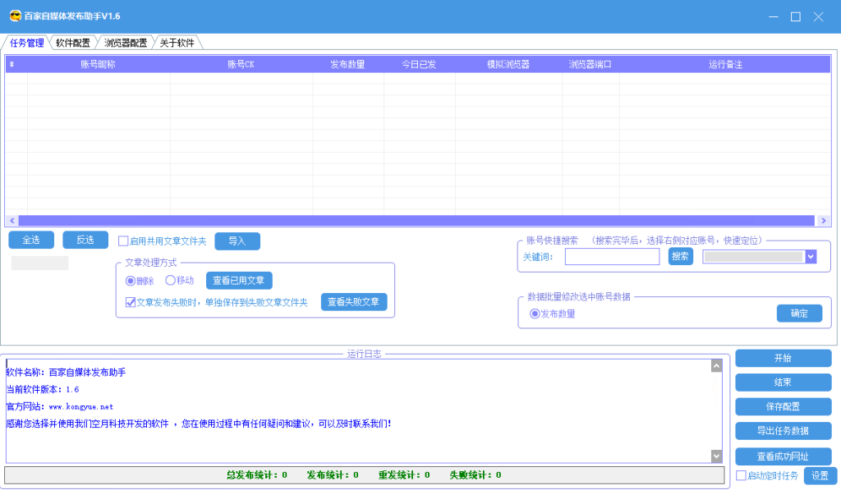Click the www.kongyue.net text in log
This screenshot has height=504, width=841.
point(81,407)
